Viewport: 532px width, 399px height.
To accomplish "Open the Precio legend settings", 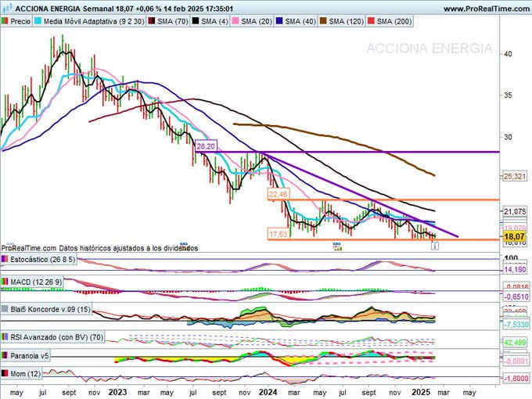I will 20,21.
